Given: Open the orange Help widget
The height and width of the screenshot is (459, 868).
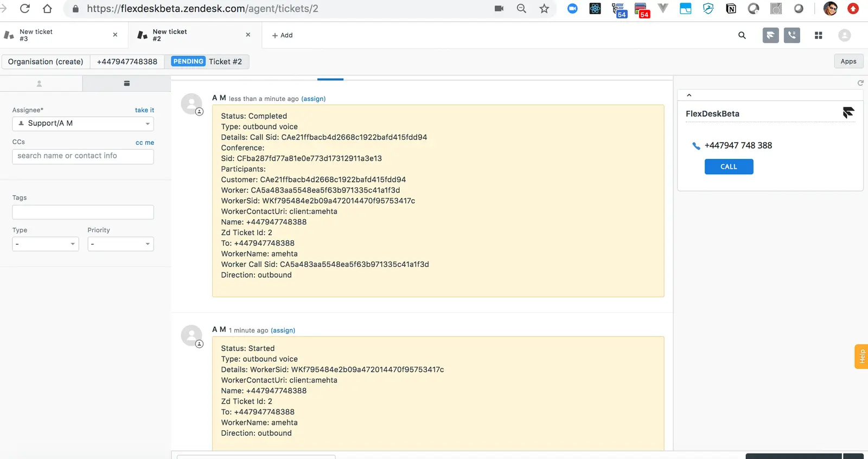Looking at the screenshot, I should point(861,356).
